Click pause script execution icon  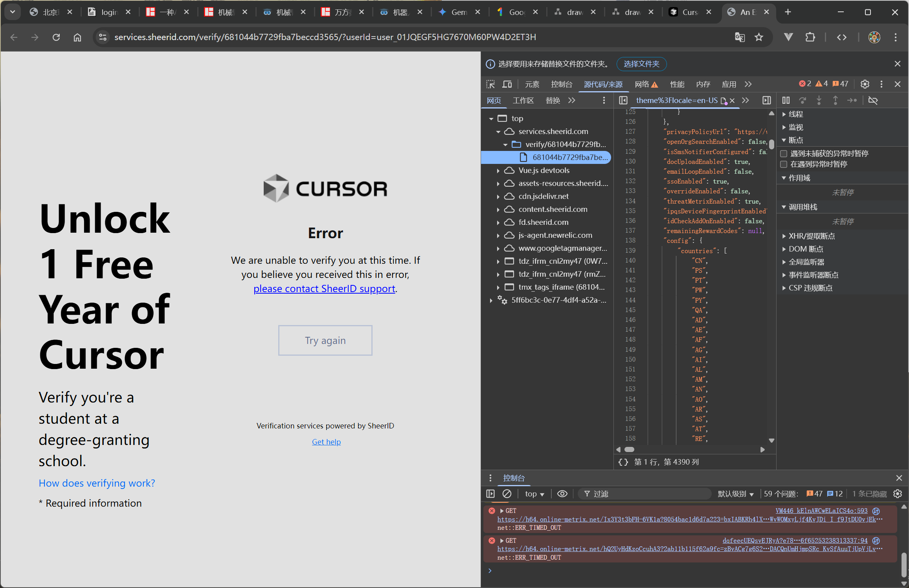786,100
